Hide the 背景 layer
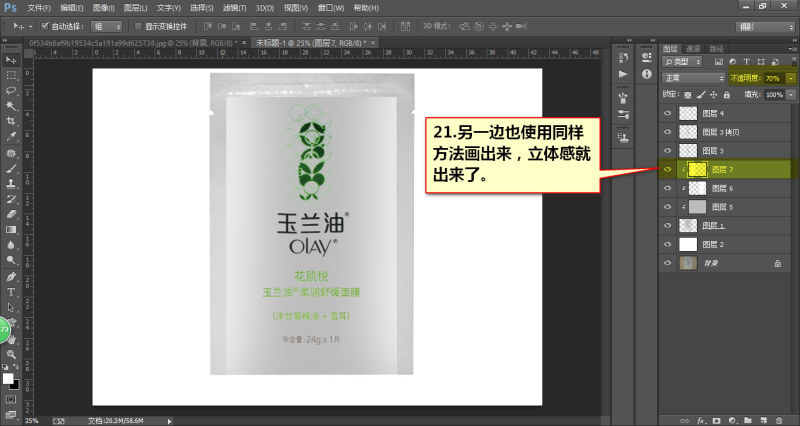800x426 pixels. [667, 263]
